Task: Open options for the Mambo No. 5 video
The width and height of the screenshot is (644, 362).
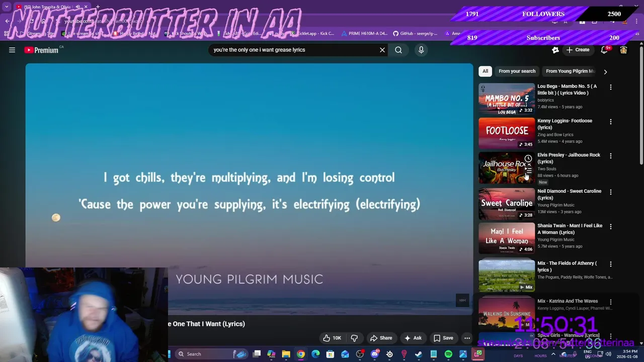Action: pos(611,87)
